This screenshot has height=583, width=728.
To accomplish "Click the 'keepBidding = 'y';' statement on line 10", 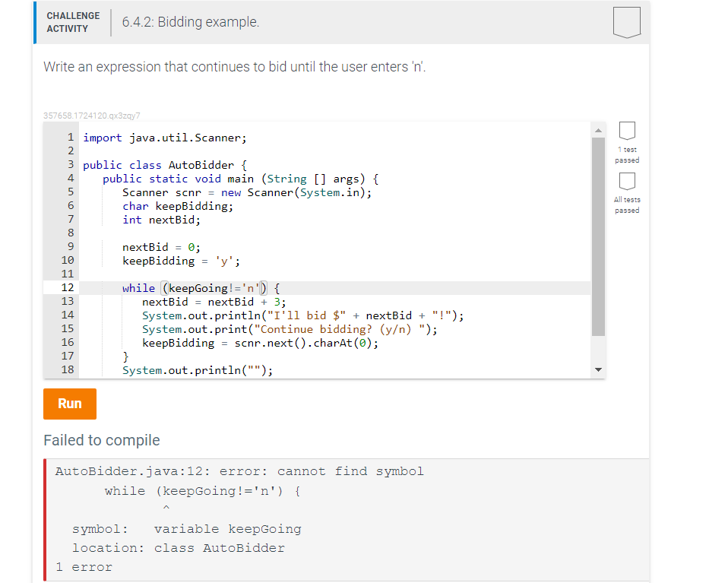I will click(182, 260).
